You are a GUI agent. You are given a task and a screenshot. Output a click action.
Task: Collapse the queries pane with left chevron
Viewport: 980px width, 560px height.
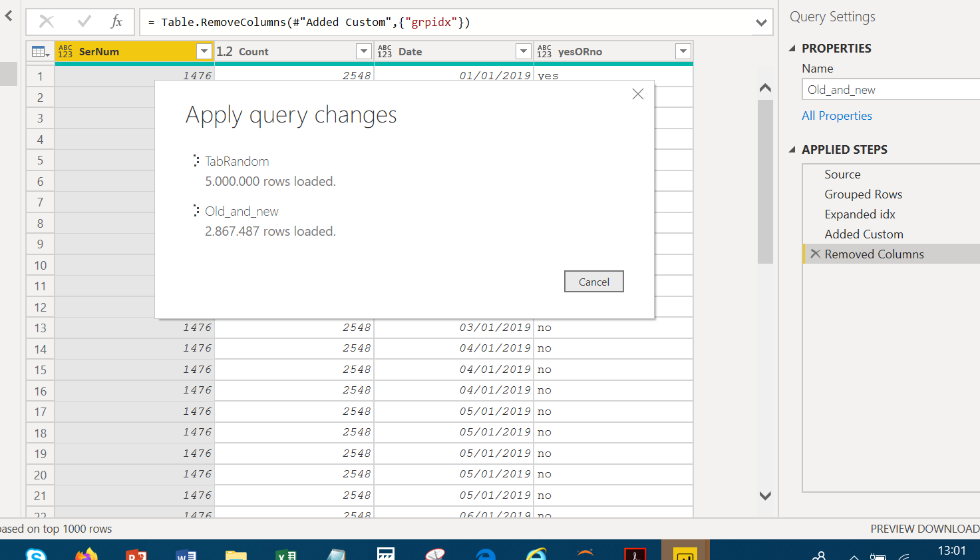coord(9,15)
